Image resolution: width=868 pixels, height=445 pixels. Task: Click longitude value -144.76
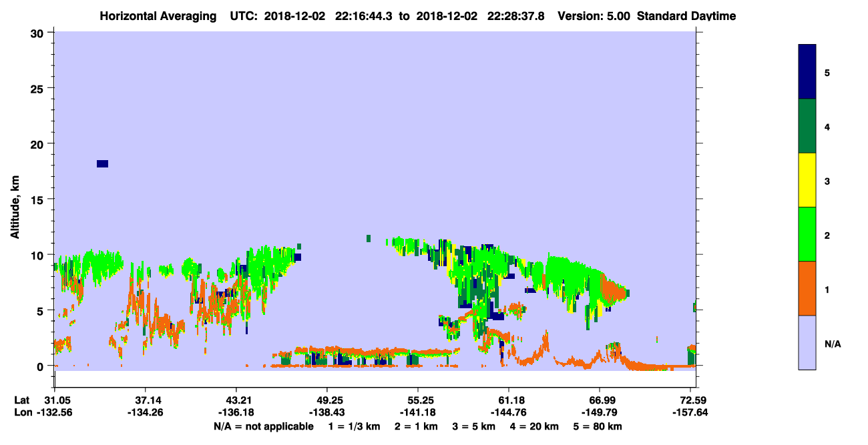click(509, 412)
